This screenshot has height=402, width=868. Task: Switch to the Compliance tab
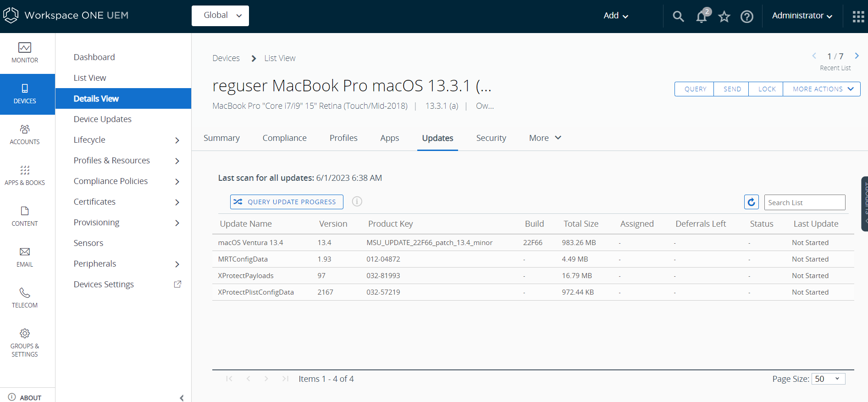284,138
